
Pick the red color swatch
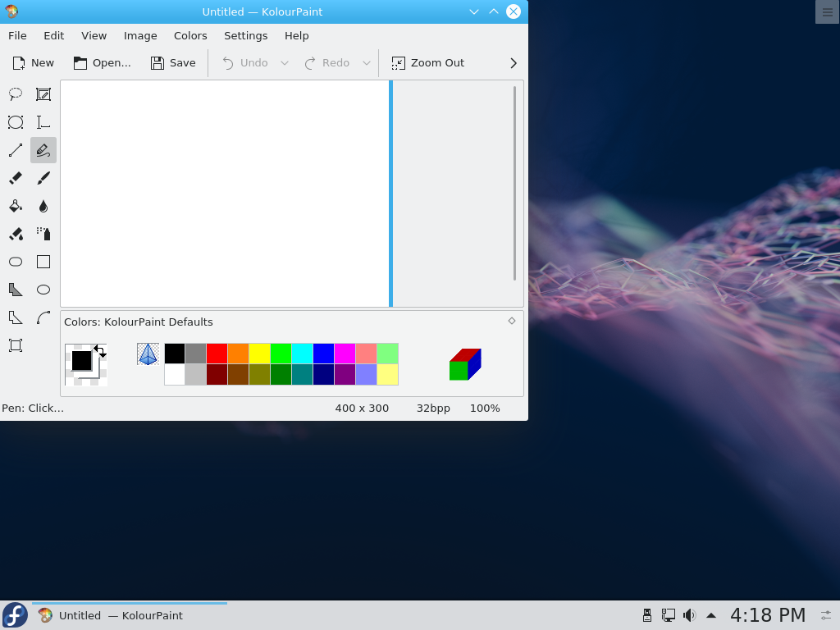pyautogui.click(x=217, y=354)
